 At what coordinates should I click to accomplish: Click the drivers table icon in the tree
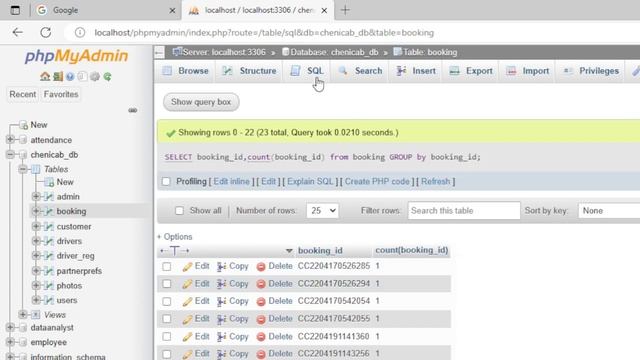[49, 241]
